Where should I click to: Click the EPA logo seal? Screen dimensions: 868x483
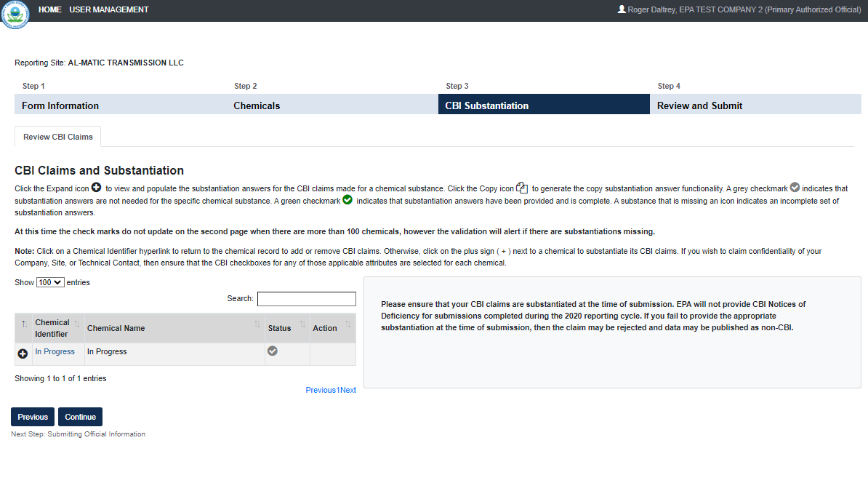tap(14, 15)
